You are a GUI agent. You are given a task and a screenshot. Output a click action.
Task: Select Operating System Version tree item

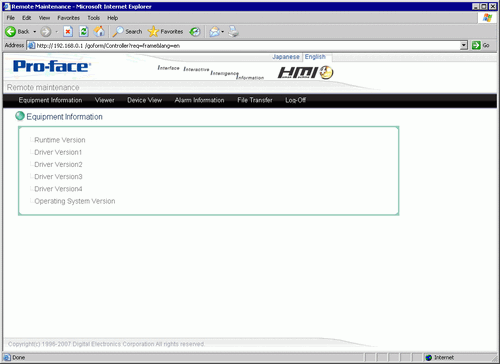tap(75, 201)
